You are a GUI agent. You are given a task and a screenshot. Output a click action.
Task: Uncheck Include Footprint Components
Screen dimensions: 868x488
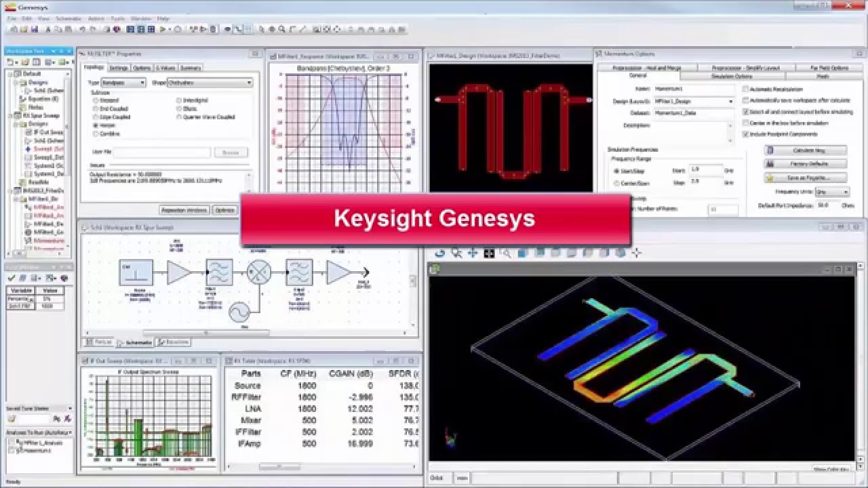coord(746,134)
